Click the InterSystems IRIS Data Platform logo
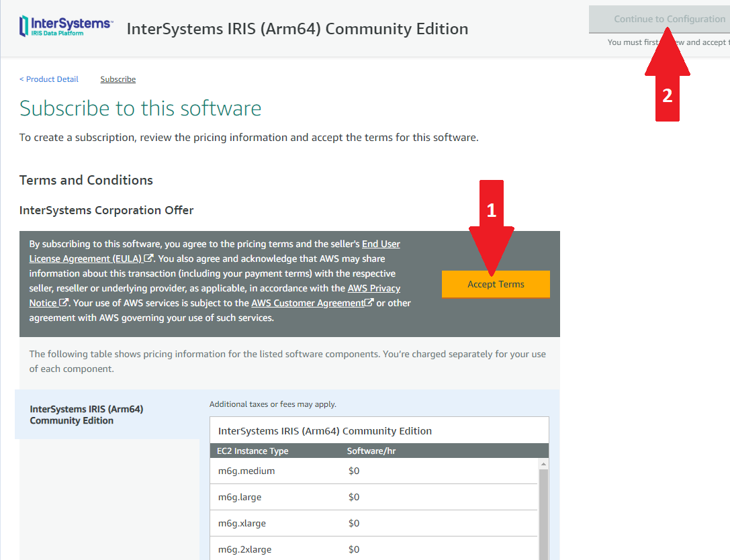The height and width of the screenshot is (560, 730). 66,26
